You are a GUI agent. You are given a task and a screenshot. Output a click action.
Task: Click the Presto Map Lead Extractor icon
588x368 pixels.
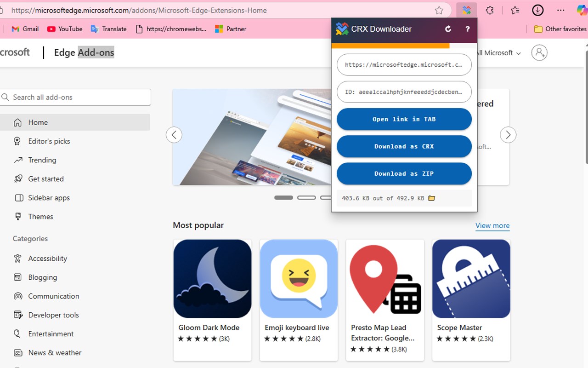385,279
